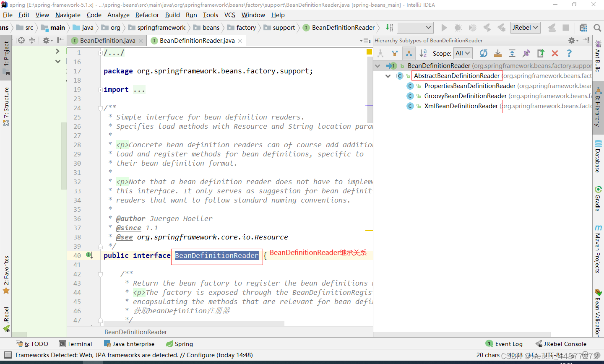The image size is (604, 364).
Task: Click yellow inspection status indicator
Action: [369, 52]
